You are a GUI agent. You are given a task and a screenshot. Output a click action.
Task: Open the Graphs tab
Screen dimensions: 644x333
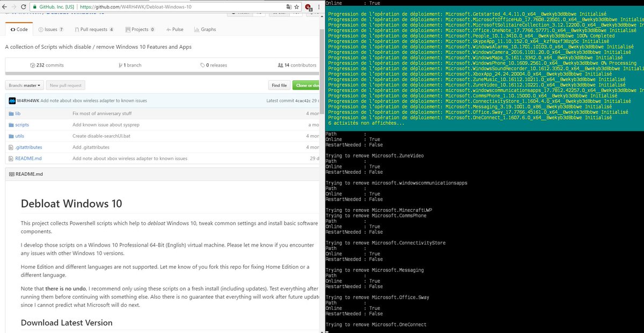point(205,29)
